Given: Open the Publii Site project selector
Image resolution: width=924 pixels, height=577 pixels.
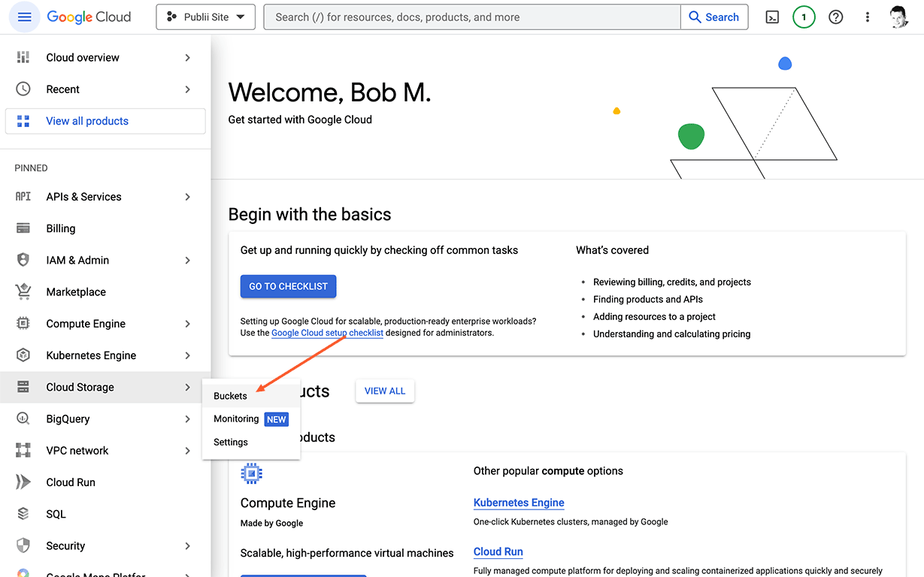Looking at the screenshot, I should [x=205, y=17].
